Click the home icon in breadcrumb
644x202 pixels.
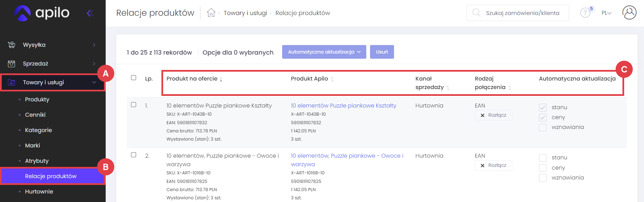(211, 13)
